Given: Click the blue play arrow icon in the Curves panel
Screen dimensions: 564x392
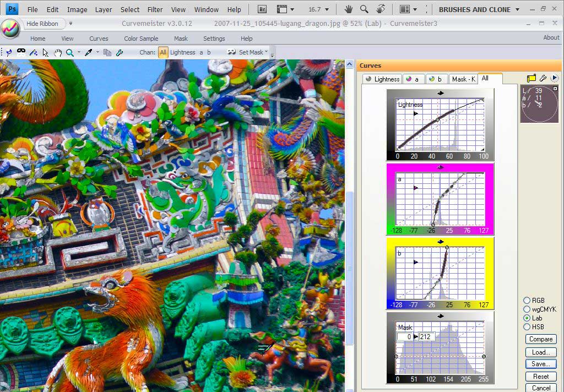Looking at the screenshot, I should click(x=554, y=78).
